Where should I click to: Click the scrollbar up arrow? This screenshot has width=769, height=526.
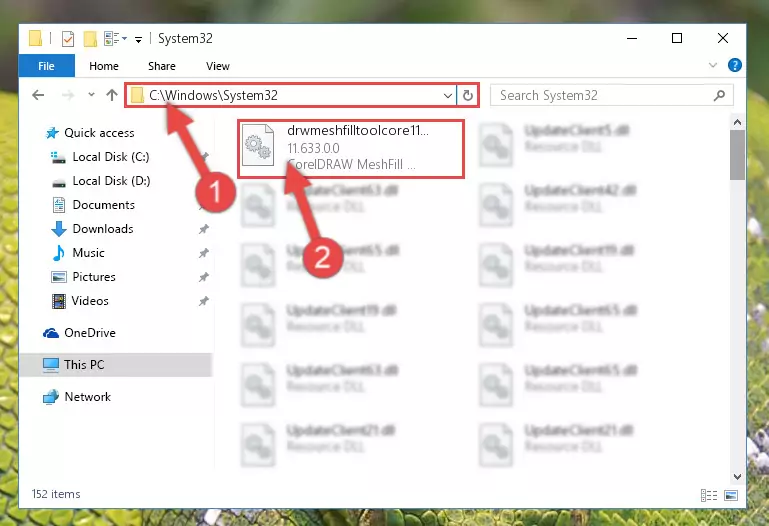737,123
